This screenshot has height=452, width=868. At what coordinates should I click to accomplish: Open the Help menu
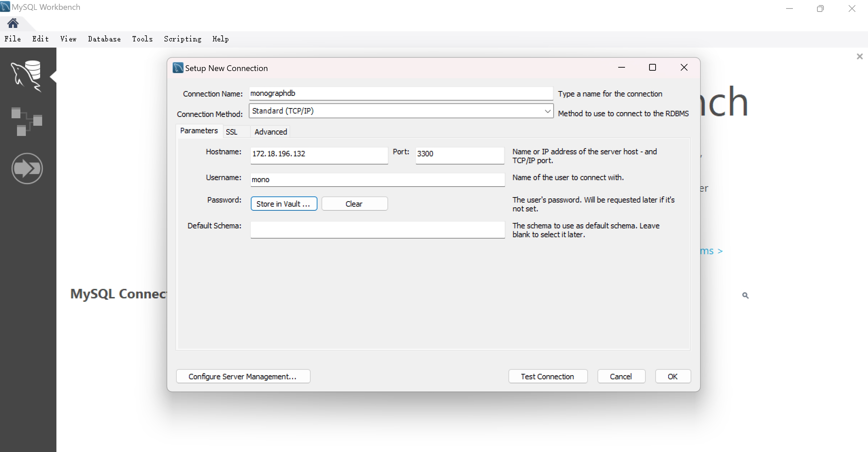[221, 39]
